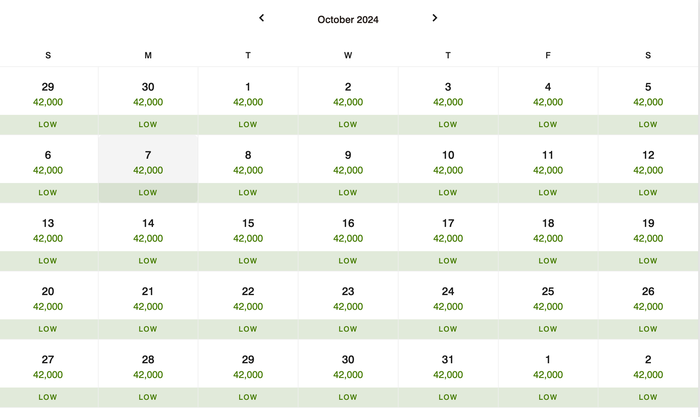
Task: Select November 2 in the last row
Action: 648,374
